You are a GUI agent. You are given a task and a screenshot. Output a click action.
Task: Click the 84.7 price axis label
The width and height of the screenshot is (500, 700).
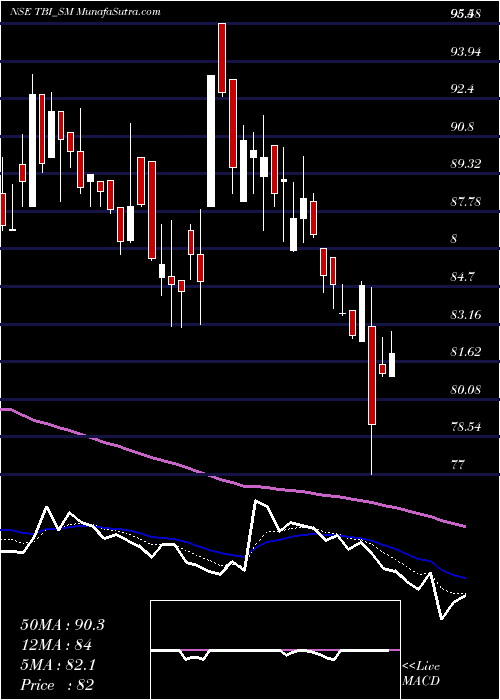coord(462,277)
